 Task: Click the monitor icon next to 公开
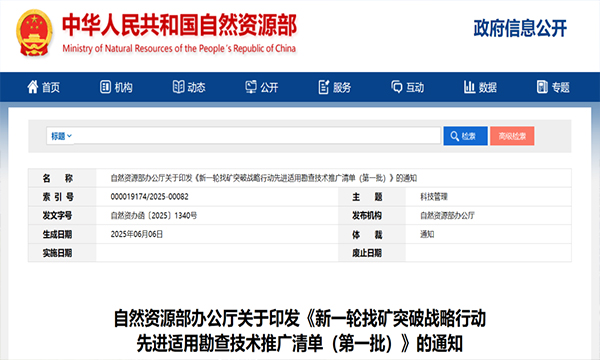pyautogui.click(x=251, y=87)
